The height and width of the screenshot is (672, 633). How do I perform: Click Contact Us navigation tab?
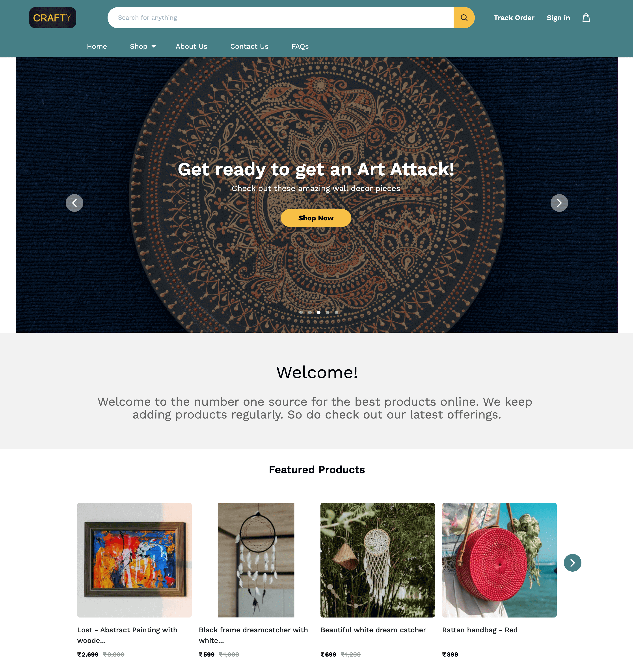tap(249, 46)
